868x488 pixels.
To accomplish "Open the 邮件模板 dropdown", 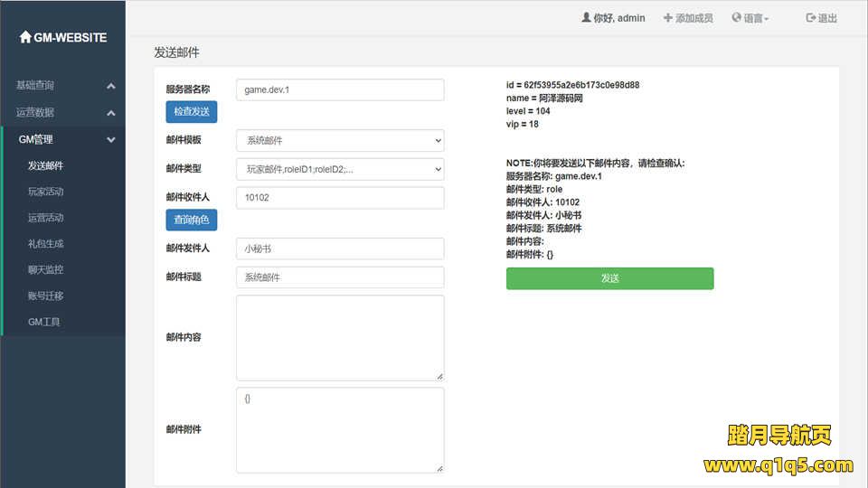I will pos(340,140).
